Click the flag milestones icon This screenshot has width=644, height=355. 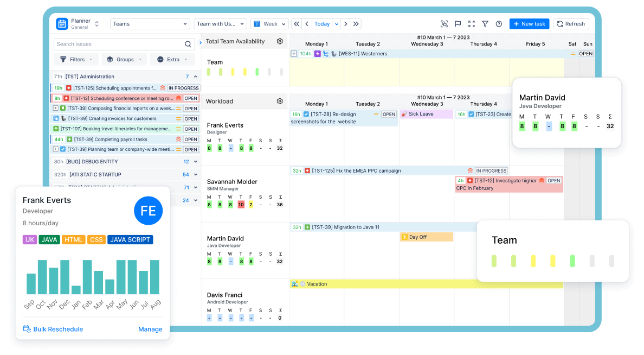[458, 24]
